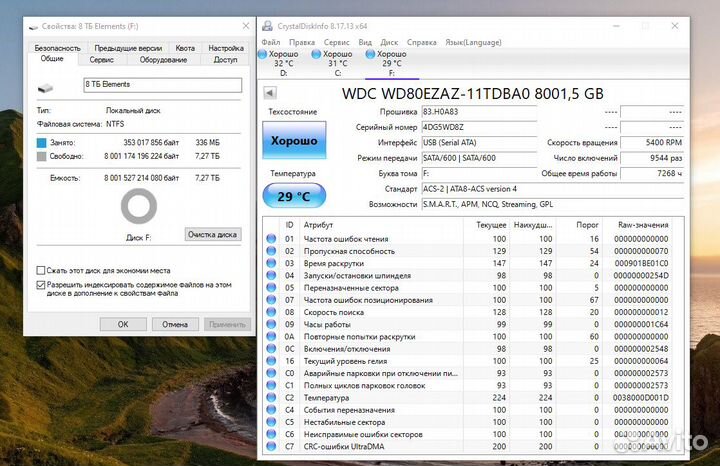Click the 'Общее время работы' 7268 ч value
This screenshot has height=466, width=720.
(x=652, y=174)
